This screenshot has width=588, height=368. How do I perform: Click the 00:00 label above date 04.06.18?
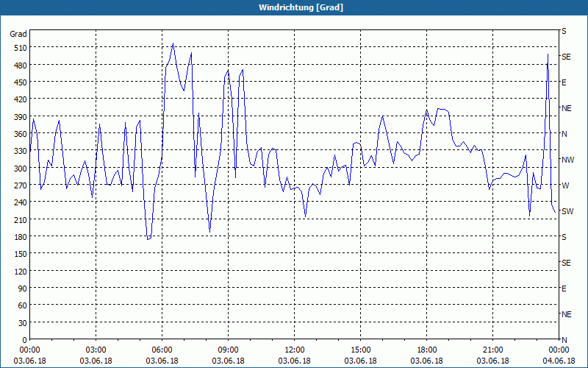point(559,350)
